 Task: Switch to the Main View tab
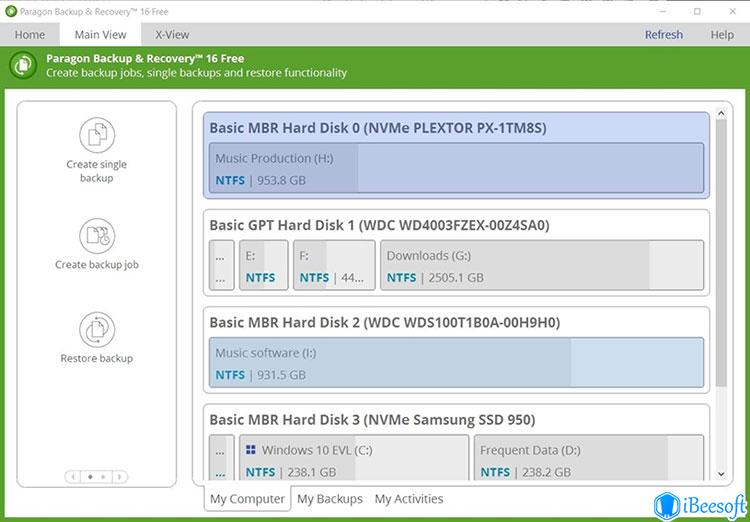[100, 34]
